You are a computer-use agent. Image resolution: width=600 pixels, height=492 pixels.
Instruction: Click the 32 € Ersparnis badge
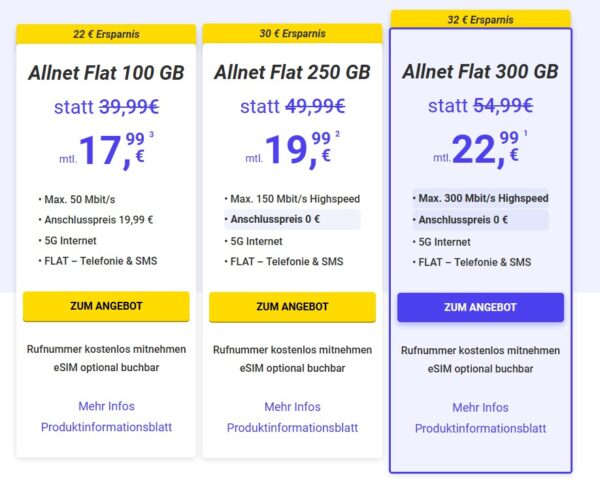pos(480,19)
